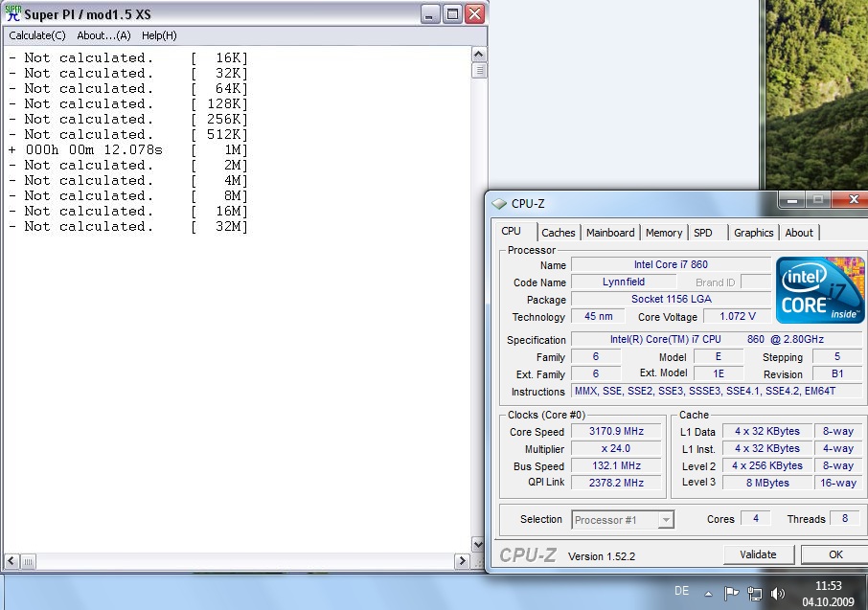Click the Core Voltage value 1.072 V
868x610 pixels.
(x=738, y=316)
